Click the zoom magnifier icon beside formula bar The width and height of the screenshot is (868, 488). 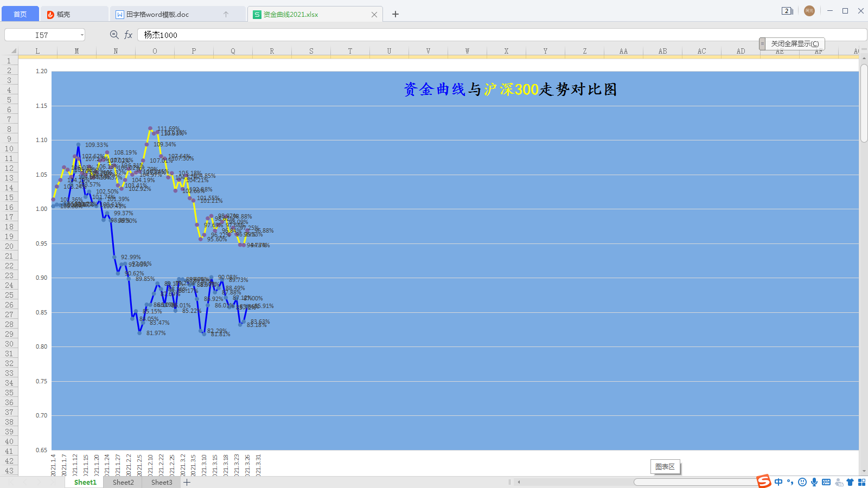click(x=114, y=35)
